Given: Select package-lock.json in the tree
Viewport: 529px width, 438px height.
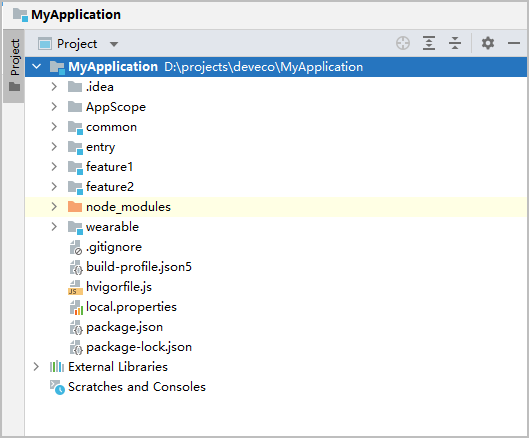Looking at the screenshot, I should [x=139, y=347].
